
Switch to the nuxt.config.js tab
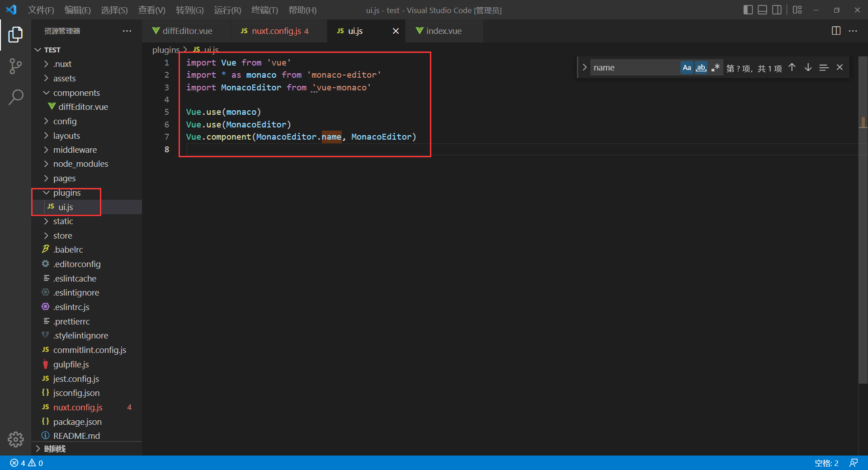point(278,31)
